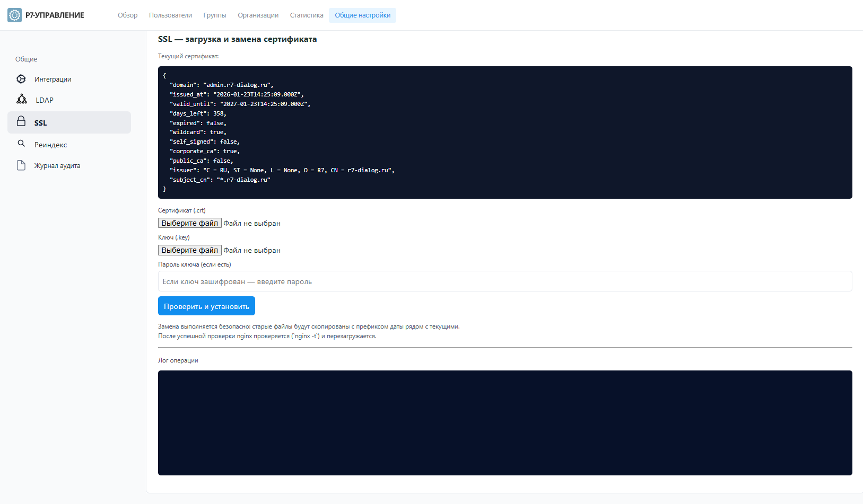Click inside the current certificate JSON block
Screen dimensions: 863x504
coord(504,132)
